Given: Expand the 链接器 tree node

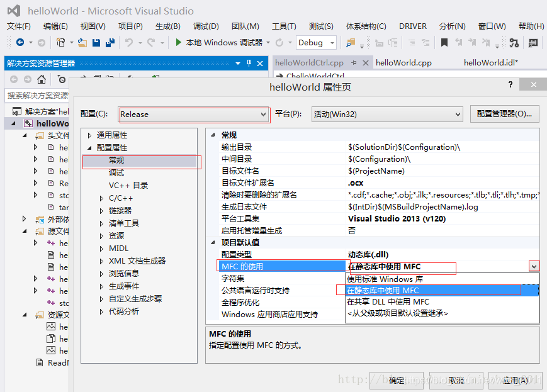Looking at the screenshot, I should (x=101, y=211).
